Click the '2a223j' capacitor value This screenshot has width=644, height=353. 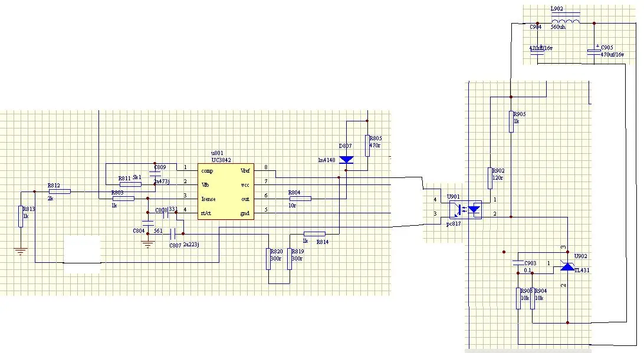coord(192,245)
